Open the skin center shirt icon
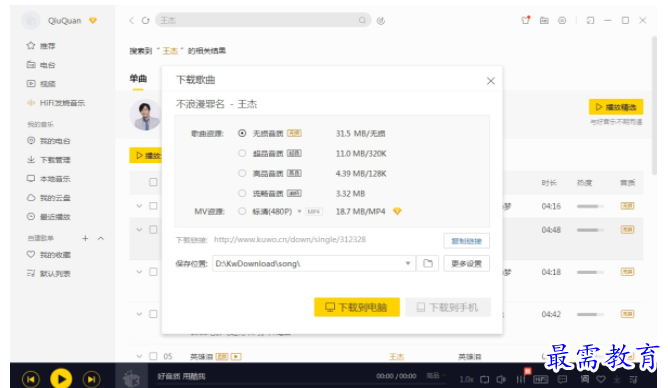Viewport: 668px width, 388px height. [x=526, y=20]
